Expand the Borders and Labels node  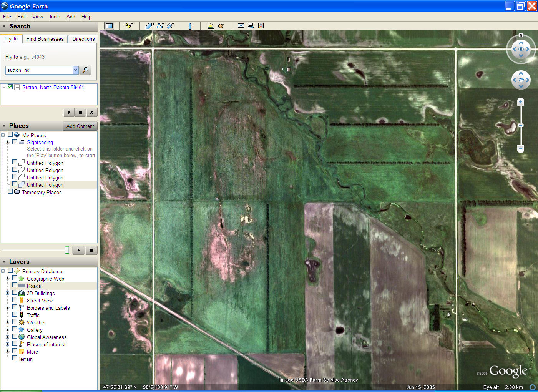(x=7, y=308)
